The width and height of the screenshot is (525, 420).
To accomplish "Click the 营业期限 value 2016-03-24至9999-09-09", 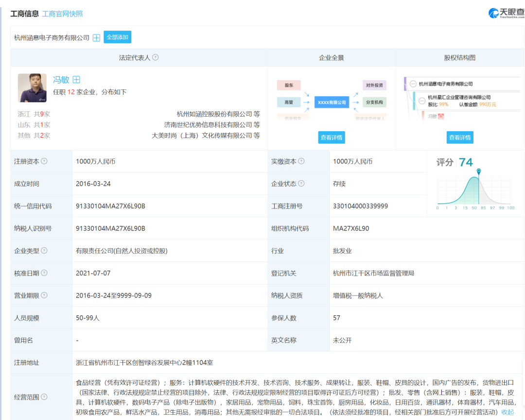I will click(x=113, y=296).
